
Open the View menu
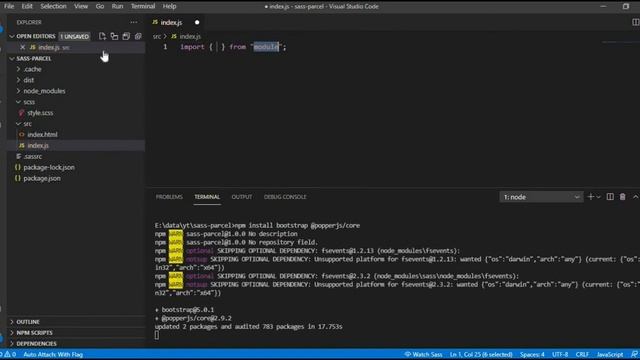click(81, 6)
